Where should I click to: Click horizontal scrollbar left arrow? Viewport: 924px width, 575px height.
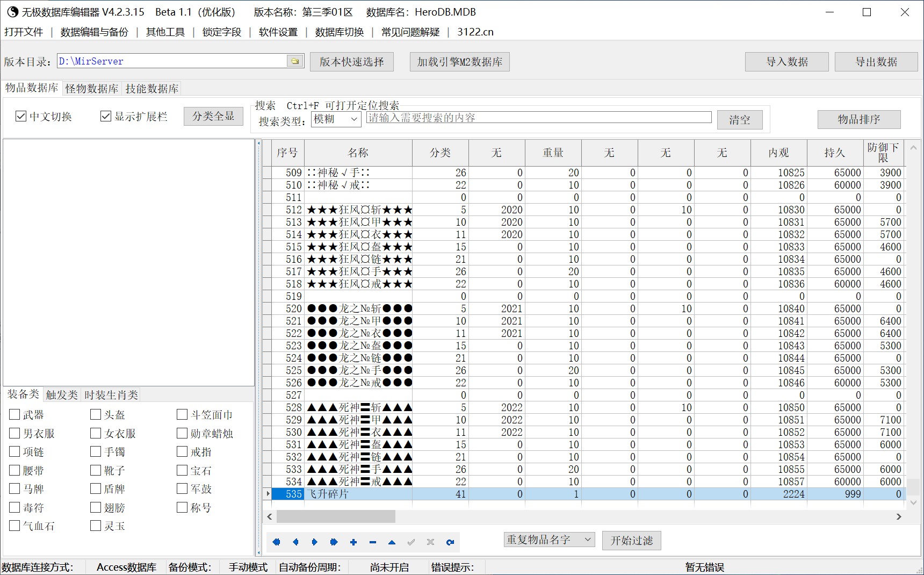click(x=270, y=516)
